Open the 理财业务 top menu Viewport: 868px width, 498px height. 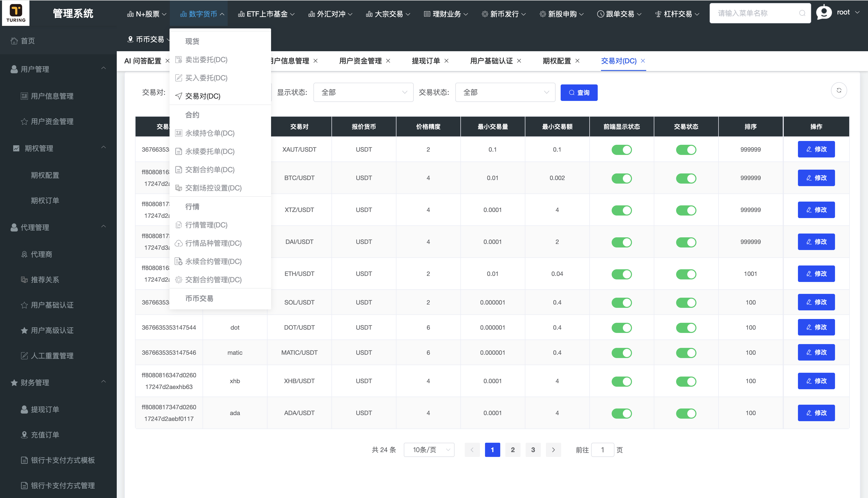pyautogui.click(x=445, y=14)
